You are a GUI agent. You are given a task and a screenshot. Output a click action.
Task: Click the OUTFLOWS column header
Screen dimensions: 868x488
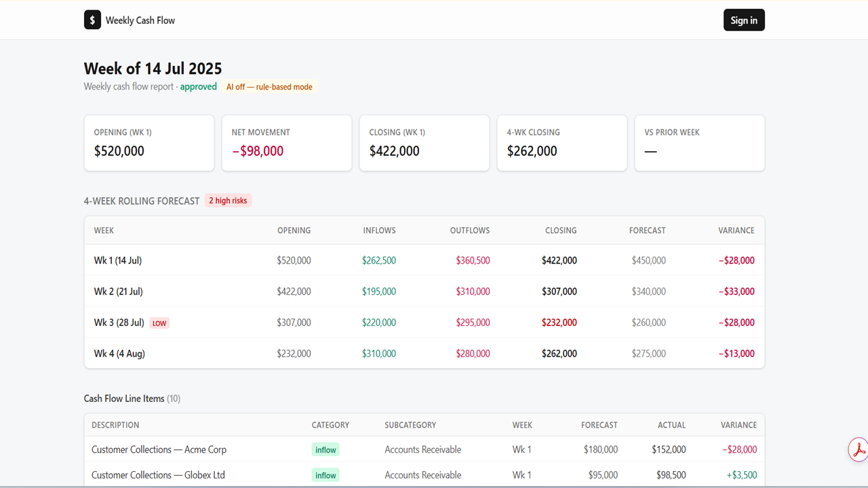[x=470, y=230]
